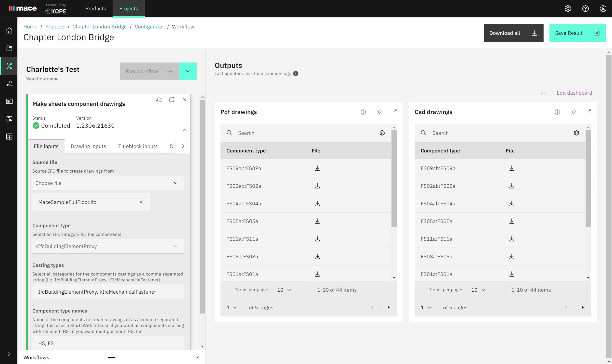
Task: Open the Products menu
Action: 95,9
